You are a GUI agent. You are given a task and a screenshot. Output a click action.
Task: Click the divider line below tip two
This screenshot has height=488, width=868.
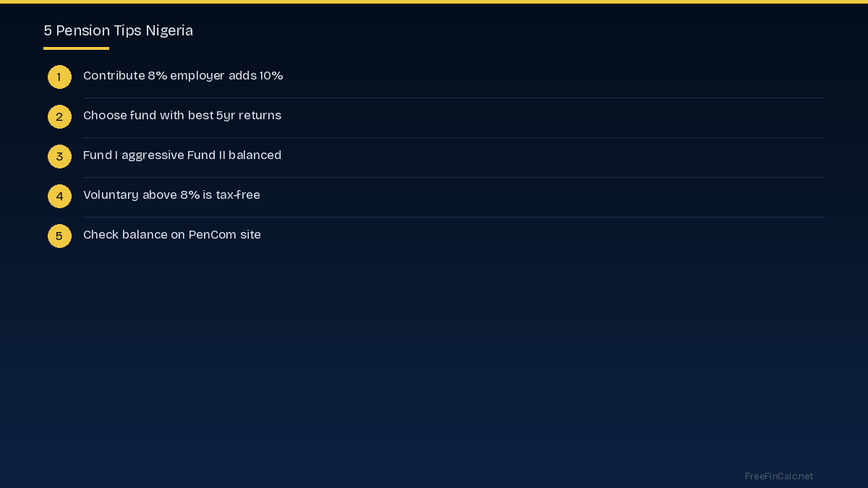454,137
